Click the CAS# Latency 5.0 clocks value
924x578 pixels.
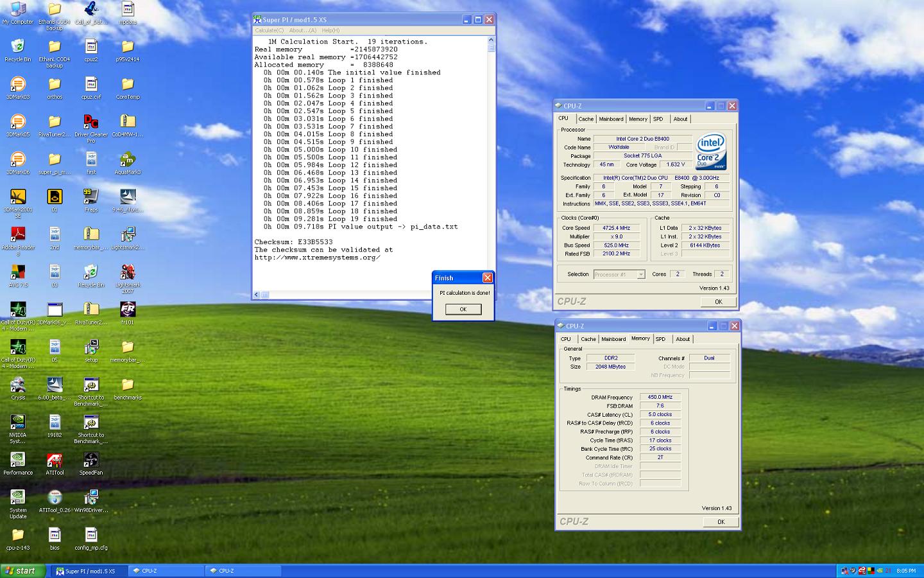pyautogui.click(x=660, y=415)
